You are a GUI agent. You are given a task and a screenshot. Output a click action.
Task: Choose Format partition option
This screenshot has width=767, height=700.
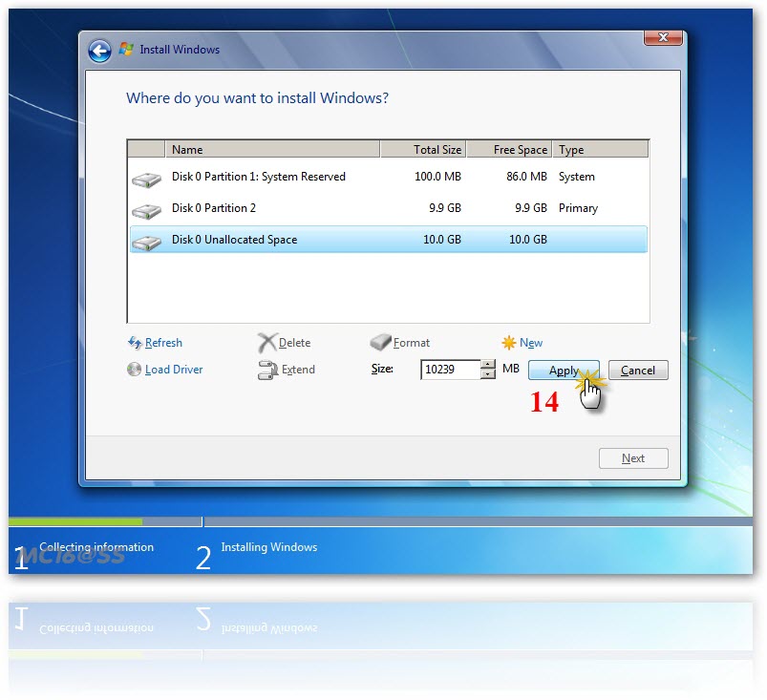(412, 343)
